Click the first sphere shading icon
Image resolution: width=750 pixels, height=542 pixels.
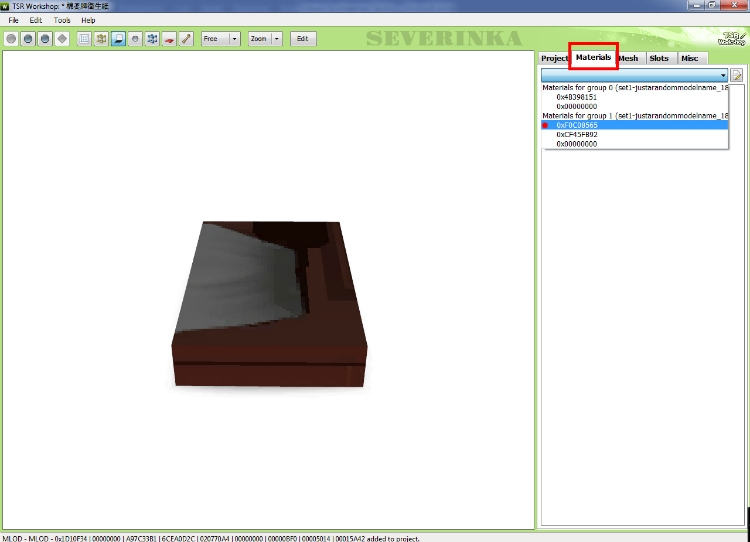pyautogui.click(x=12, y=39)
